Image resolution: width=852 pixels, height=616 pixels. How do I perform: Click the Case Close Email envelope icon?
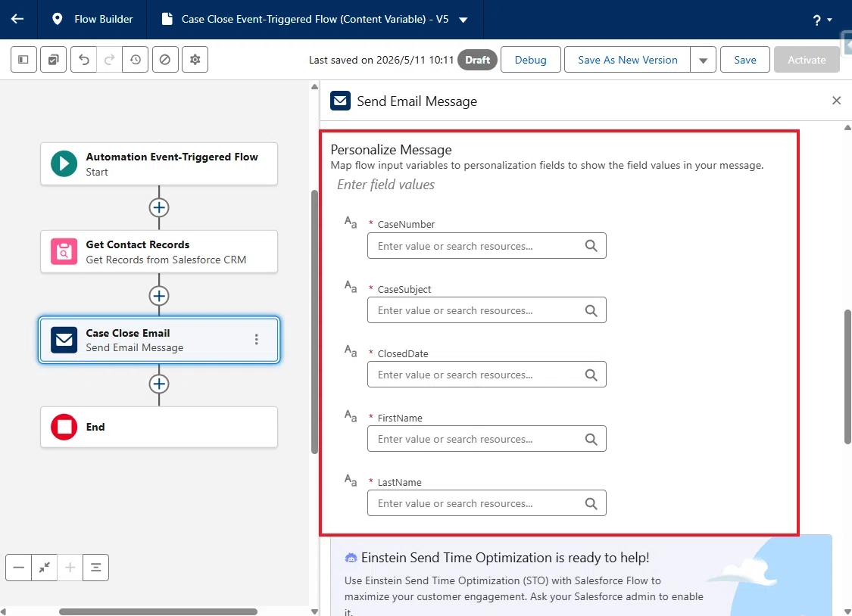[64, 340]
